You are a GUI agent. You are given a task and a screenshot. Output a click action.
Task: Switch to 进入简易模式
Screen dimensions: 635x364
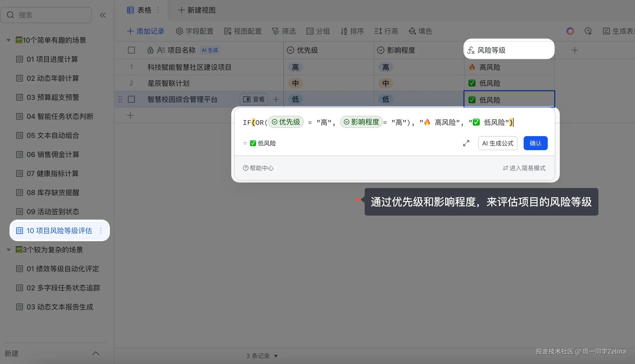[x=524, y=168]
